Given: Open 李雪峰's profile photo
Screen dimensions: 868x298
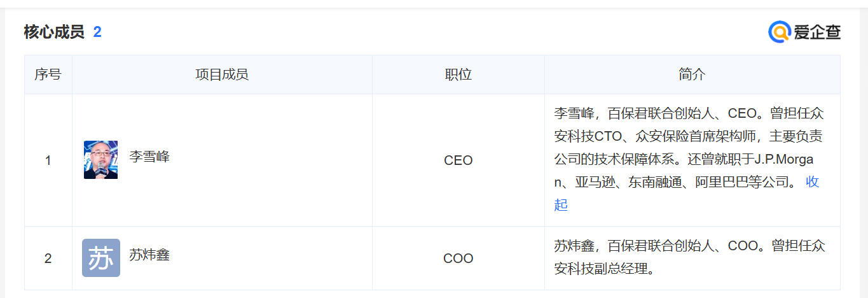Looking at the screenshot, I should coord(100,160).
